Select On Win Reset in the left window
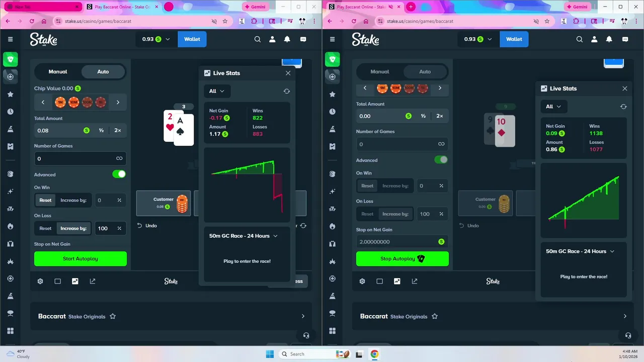Screen dimensions: 644x362 (x=45, y=200)
